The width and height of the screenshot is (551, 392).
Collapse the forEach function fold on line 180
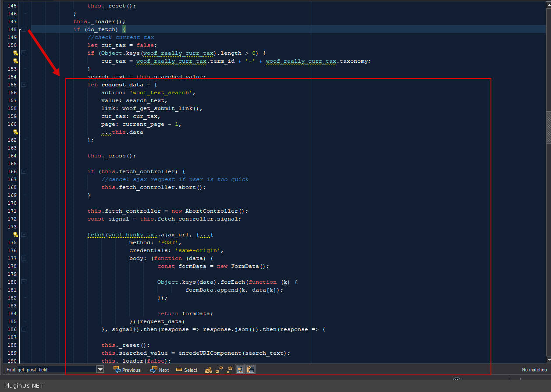coord(24,282)
